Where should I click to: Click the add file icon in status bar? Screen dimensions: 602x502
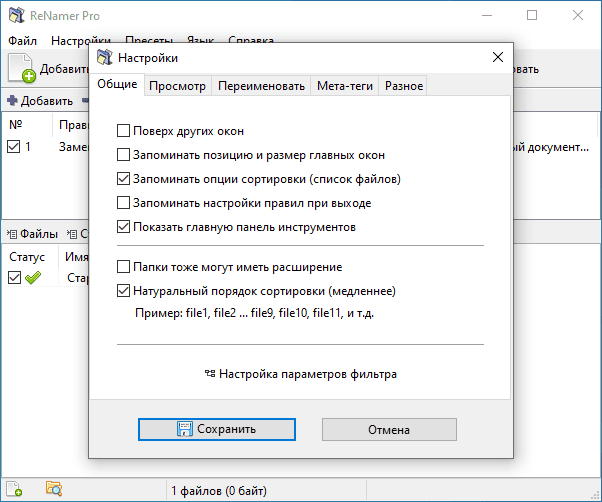pos(15,489)
